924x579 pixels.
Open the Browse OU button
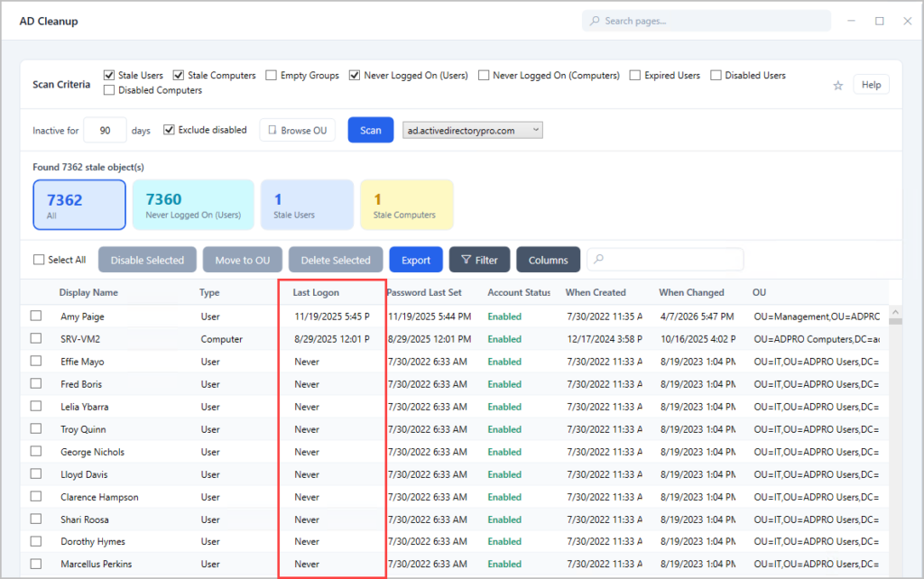pos(298,130)
